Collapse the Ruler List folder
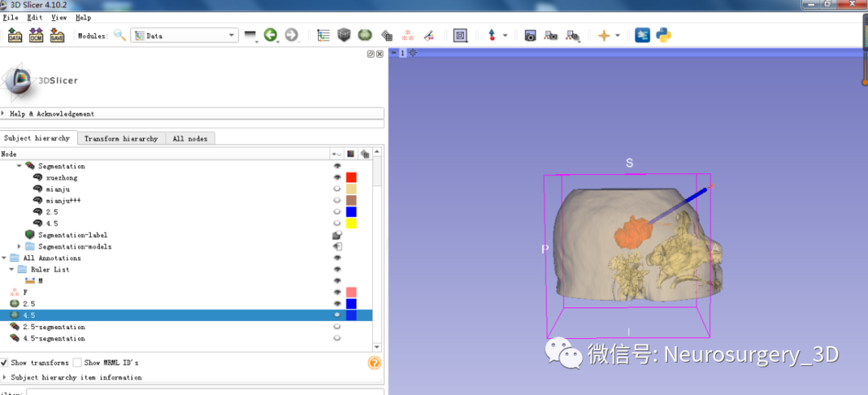Screen dimensions: 868x395 [x=11, y=270]
